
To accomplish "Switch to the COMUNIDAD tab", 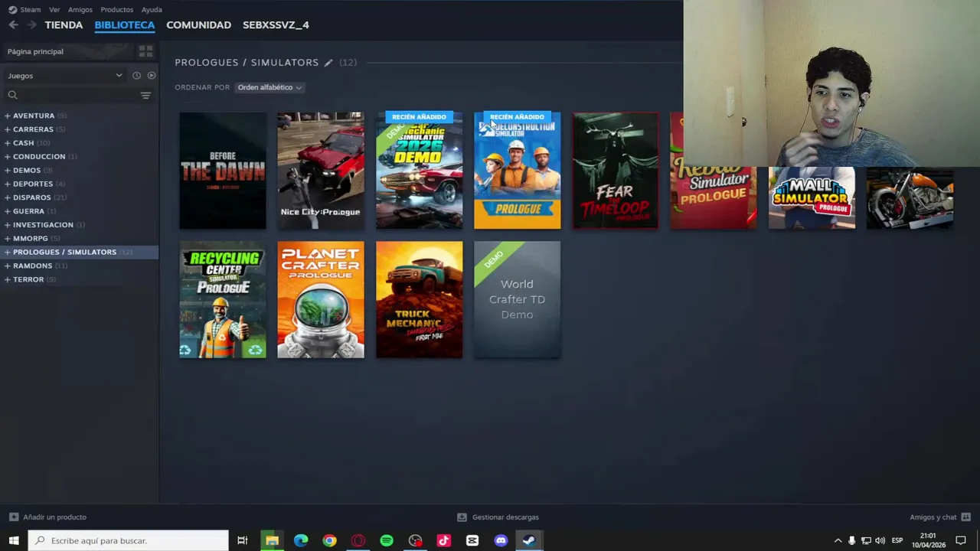I will pyautogui.click(x=198, y=25).
